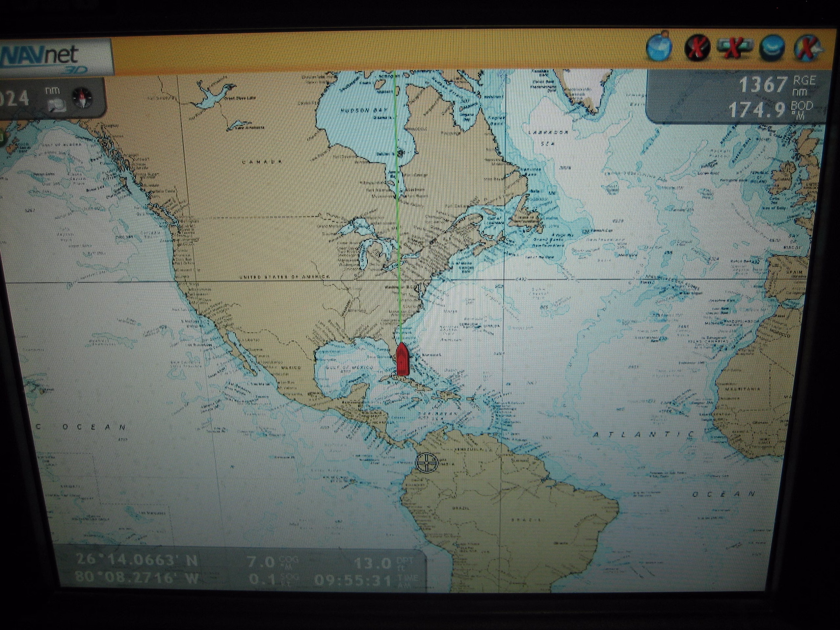840x630 pixels.
Task: Click the blue buoy status icon
Action: tap(659, 47)
